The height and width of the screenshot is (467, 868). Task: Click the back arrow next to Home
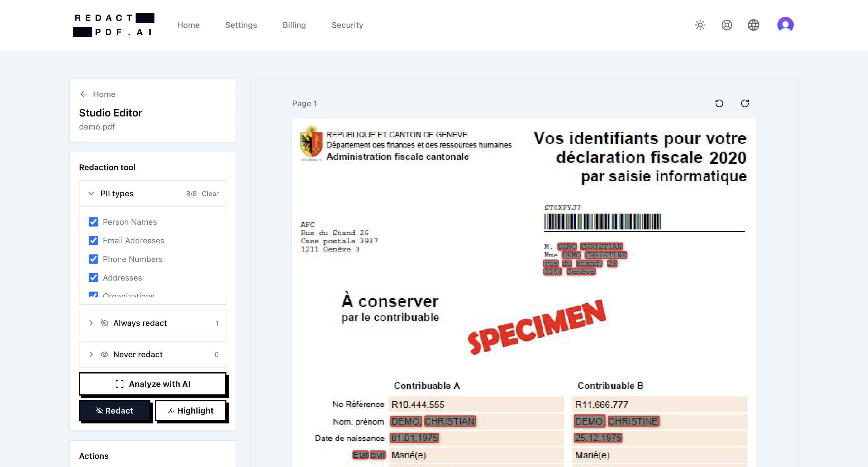(83, 94)
